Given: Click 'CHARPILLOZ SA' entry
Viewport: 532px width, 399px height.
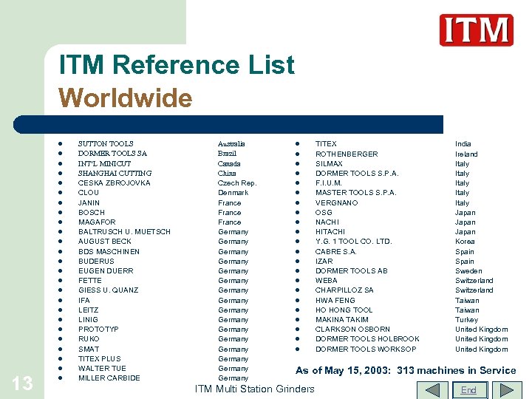Looking at the screenshot, I should point(344,290).
